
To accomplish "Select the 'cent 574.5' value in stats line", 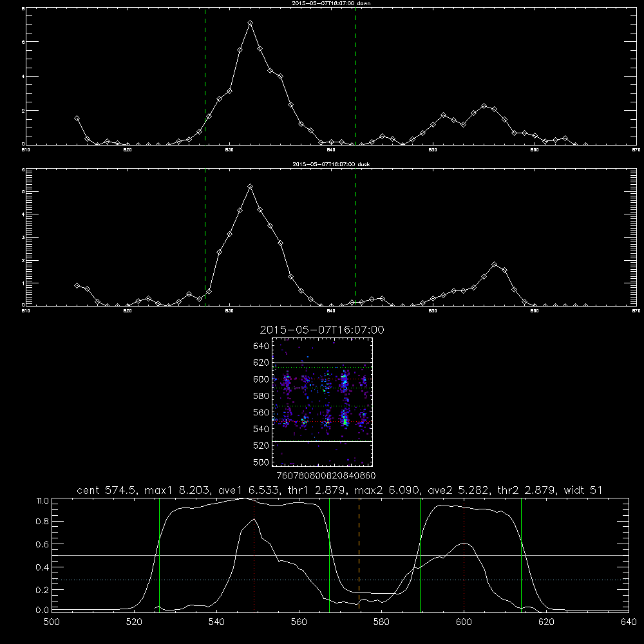I will coord(107,490).
